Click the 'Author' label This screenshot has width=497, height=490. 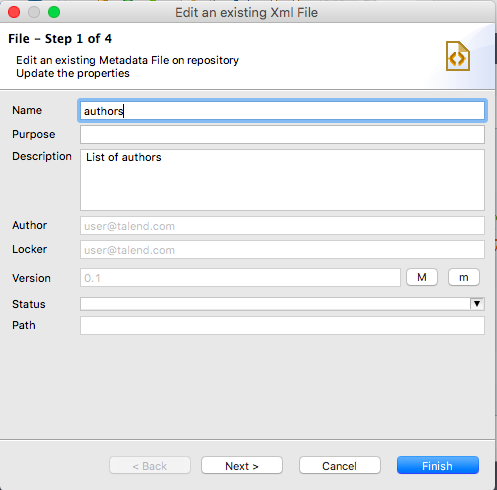point(30,225)
